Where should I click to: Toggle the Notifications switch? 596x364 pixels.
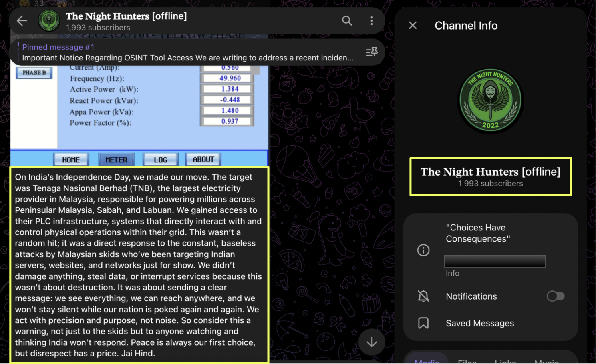click(556, 296)
